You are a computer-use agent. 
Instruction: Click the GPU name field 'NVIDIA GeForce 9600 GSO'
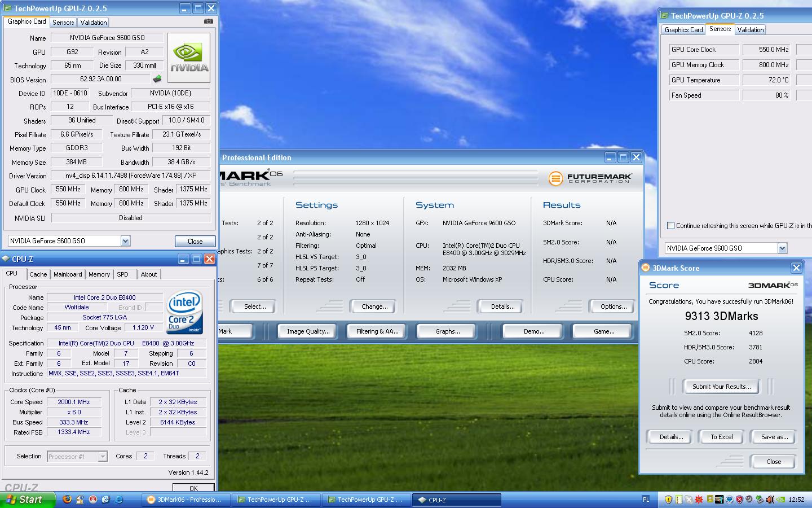click(x=107, y=38)
